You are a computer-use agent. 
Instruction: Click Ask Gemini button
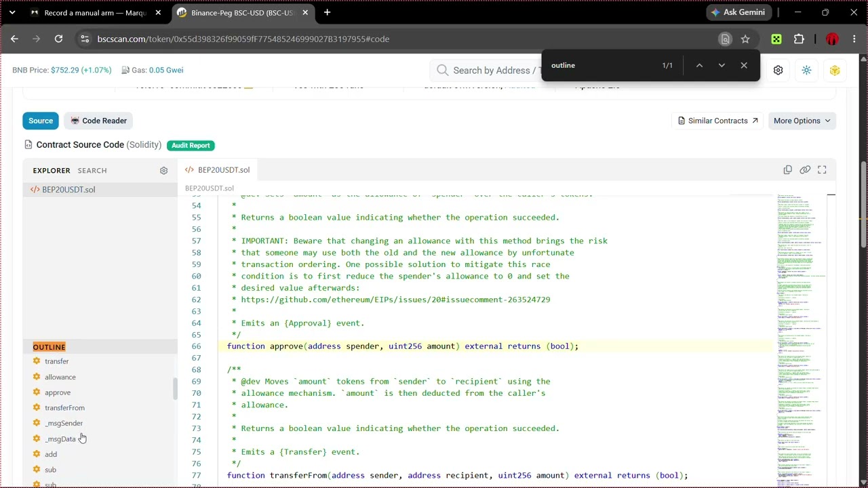coord(738,12)
